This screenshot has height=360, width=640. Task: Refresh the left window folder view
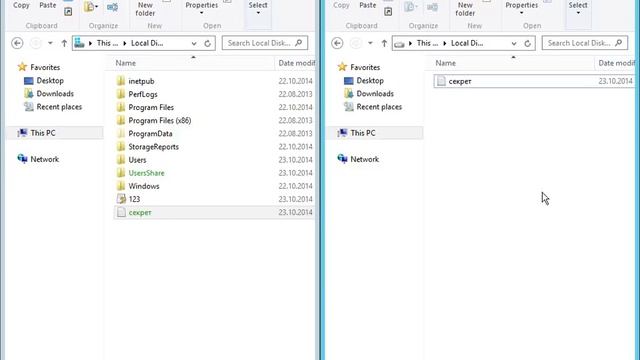[x=207, y=43]
